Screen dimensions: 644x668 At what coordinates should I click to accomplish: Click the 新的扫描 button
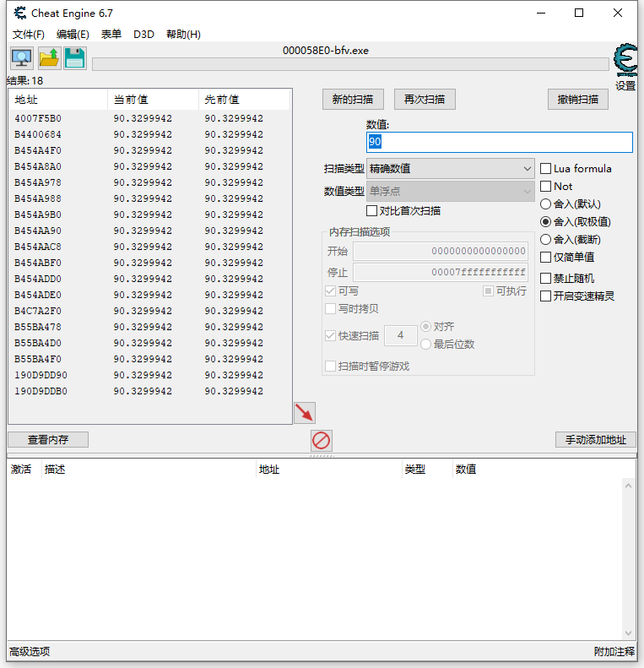pyautogui.click(x=353, y=100)
